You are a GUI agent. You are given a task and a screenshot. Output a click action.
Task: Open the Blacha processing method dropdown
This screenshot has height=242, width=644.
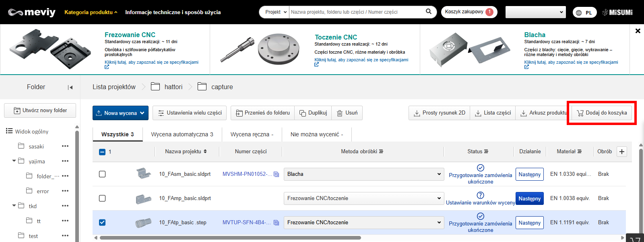pos(363,174)
